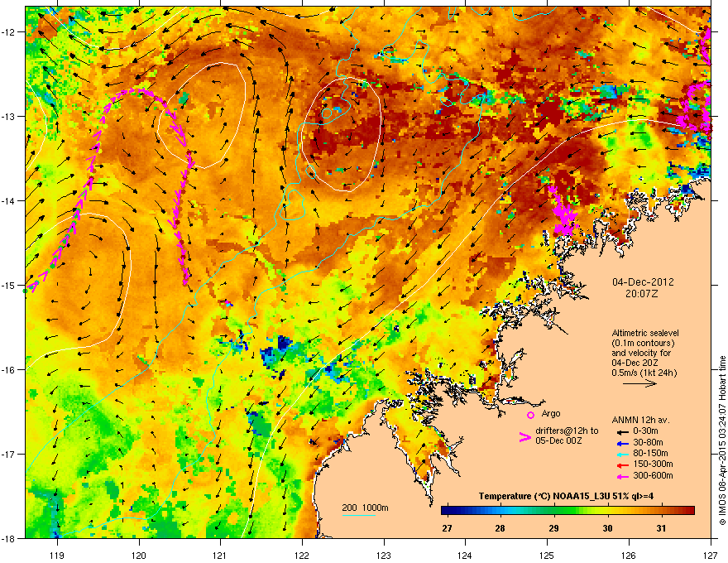Click color bar tick label 28
728x563 pixels.
coord(500,528)
